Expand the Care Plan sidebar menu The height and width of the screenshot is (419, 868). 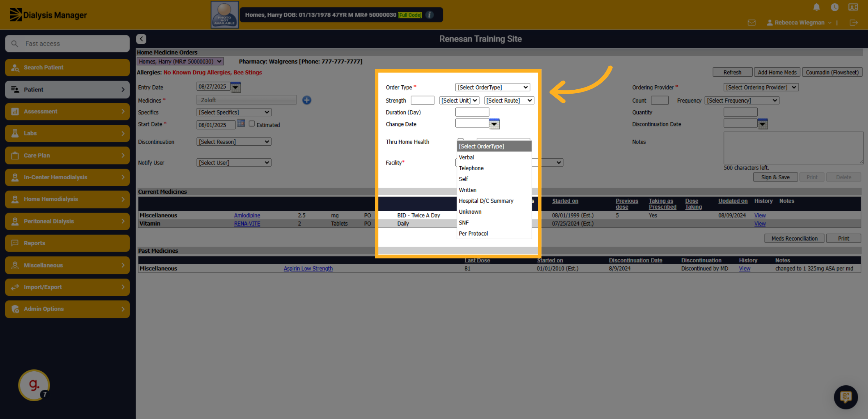pyautogui.click(x=67, y=155)
